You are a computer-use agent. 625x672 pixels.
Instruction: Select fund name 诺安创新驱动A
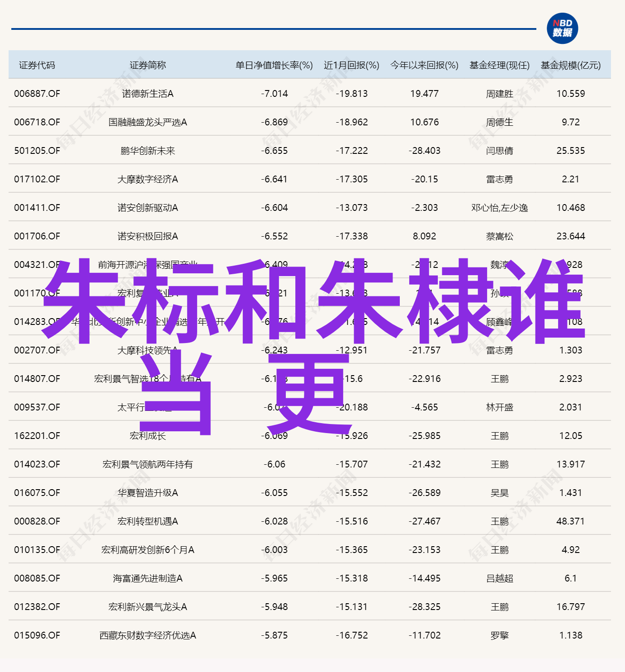tap(148, 208)
